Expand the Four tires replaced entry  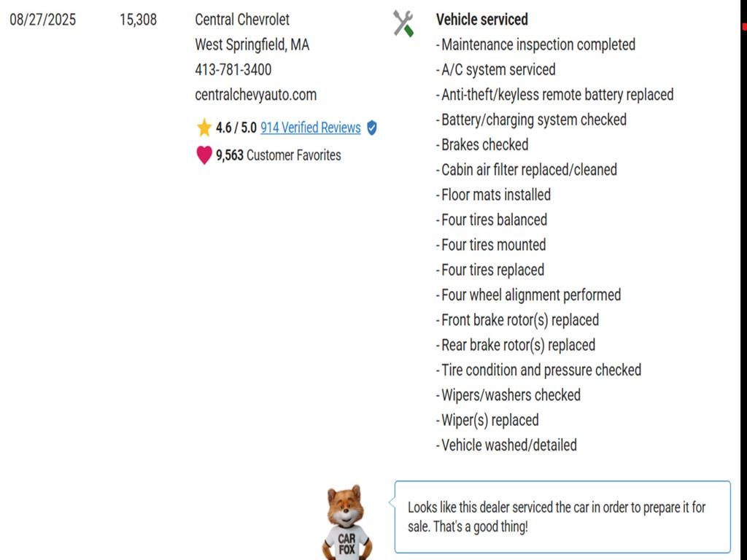(492, 270)
